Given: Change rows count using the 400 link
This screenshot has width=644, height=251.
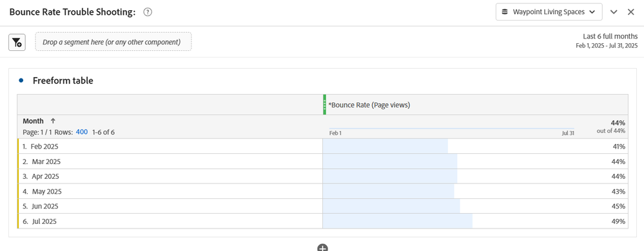Looking at the screenshot, I should (x=82, y=132).
